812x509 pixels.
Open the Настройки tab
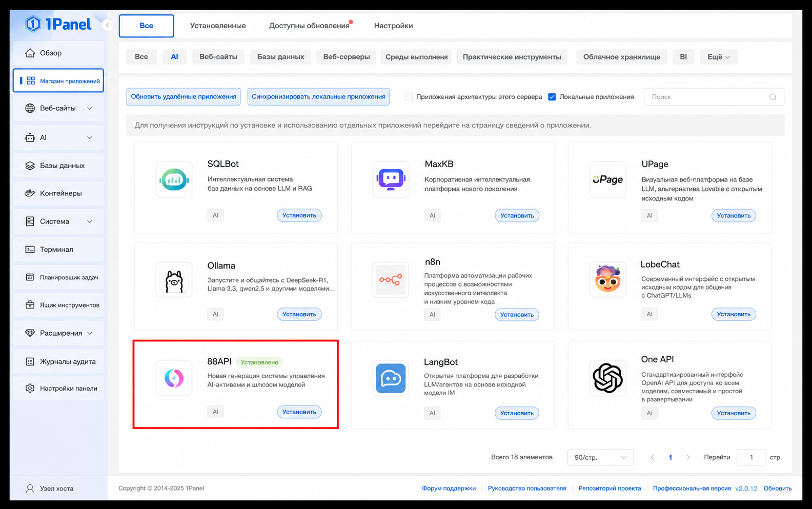click(393, 26)
